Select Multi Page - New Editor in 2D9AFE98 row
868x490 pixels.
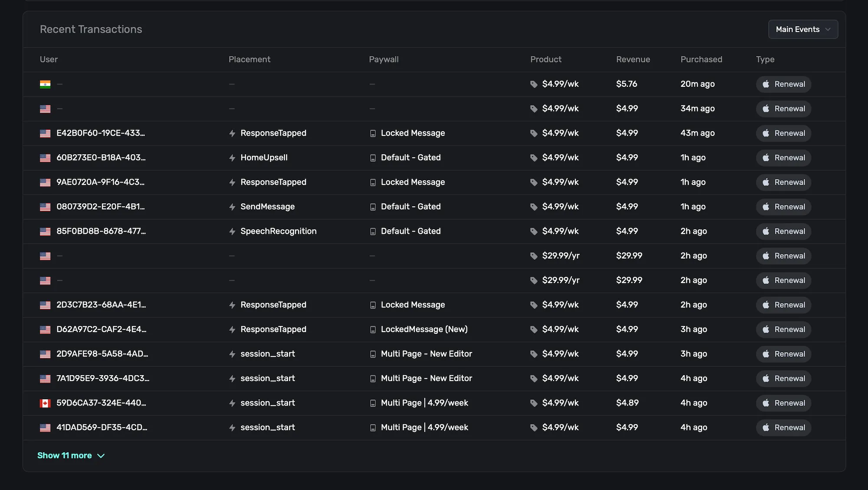(x=427, y=354)
